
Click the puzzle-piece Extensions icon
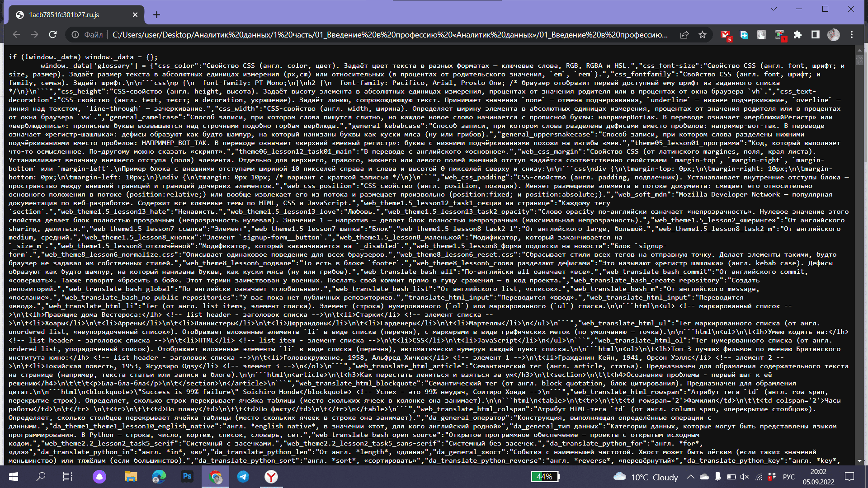(797, 34)
